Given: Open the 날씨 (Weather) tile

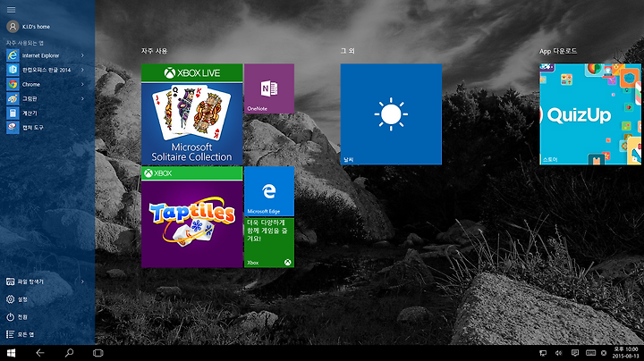Looking at the screenshot, I should pos(391,114).
